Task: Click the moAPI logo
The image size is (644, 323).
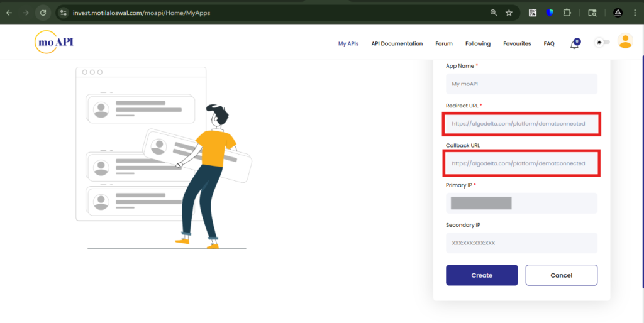Action: point(55,42)
